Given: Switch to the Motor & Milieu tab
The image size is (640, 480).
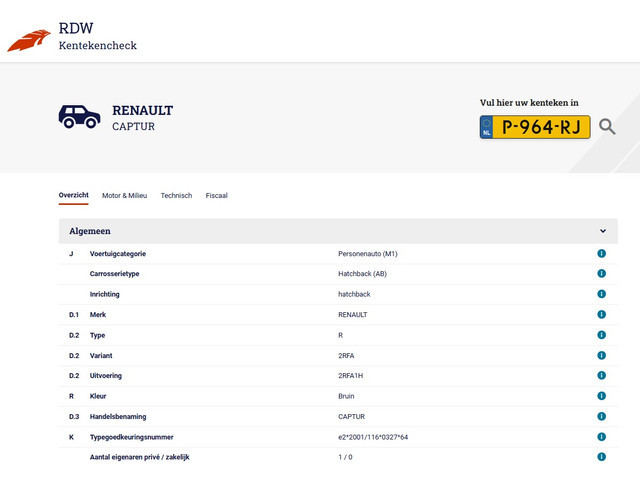Looking at the screenshot, I should coord(124,196).
